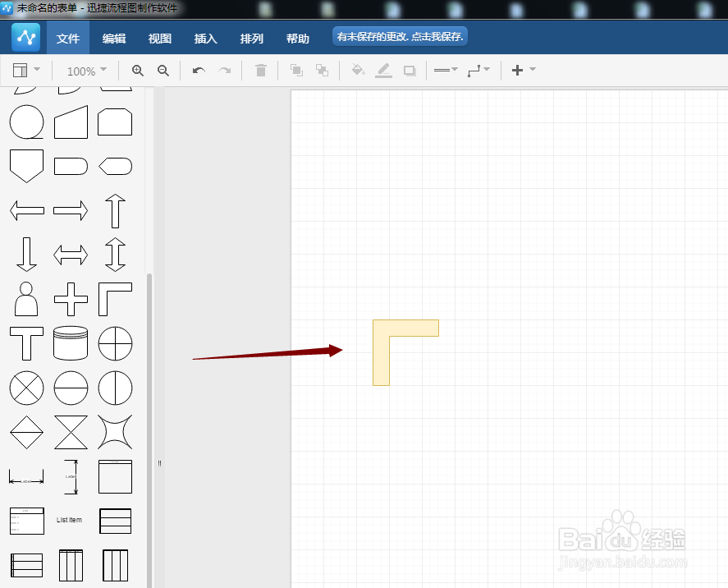Select the circle with cross lines
Image resolution: width=728 pixels, height=588 pixels.
click(x=115, y=343)
